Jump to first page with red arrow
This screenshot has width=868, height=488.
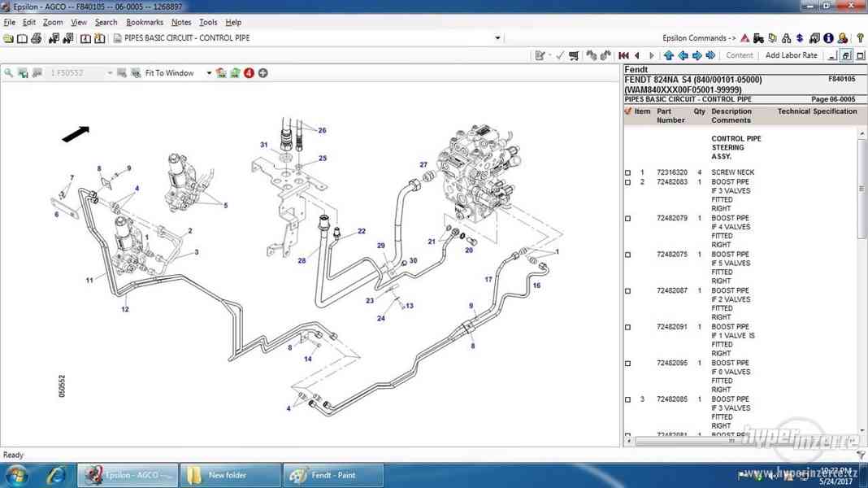point(623,55)
